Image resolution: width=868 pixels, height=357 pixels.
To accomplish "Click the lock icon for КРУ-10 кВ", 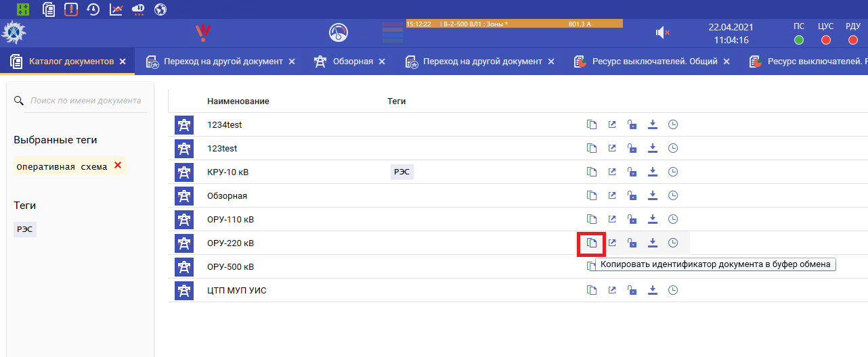I will (x=632, y=172).
